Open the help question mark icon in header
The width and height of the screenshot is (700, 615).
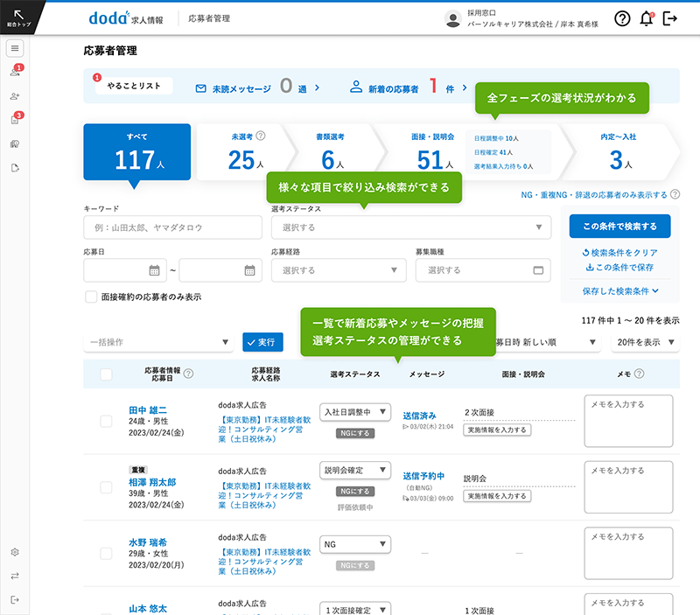(622, 18)
